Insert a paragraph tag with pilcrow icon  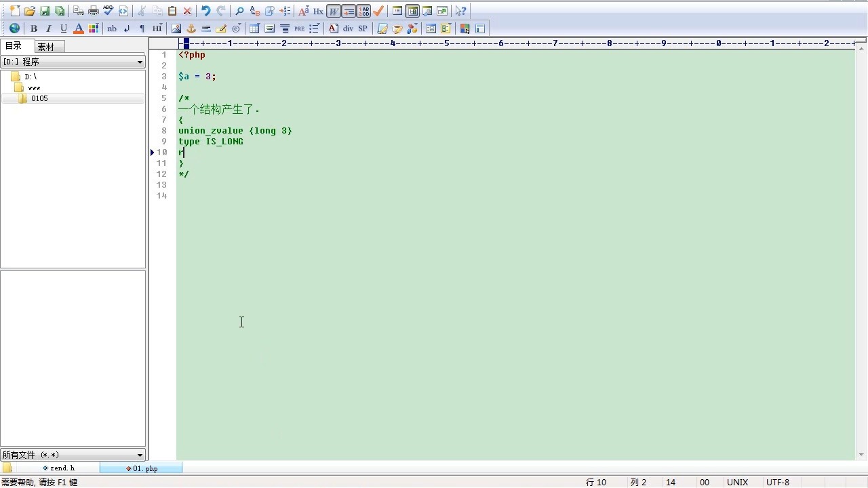(142, 28)
